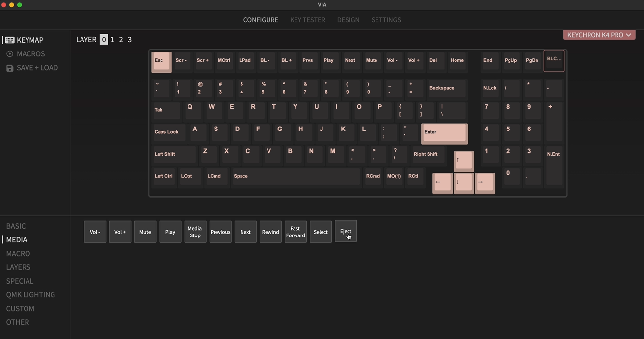Viewport: 644px width, 339px height.
Task: Switch to layer 2
Action: coord(121,40)
